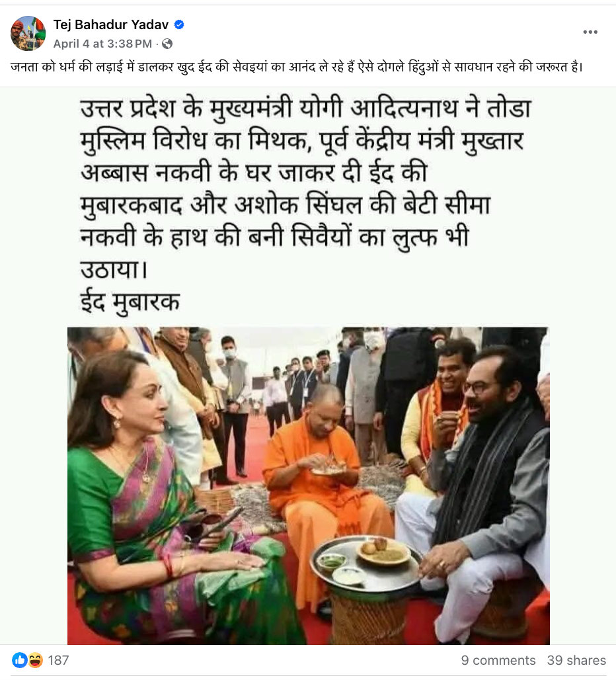Click the blue thumbs-up Like reaction icon

pos(19,660)
